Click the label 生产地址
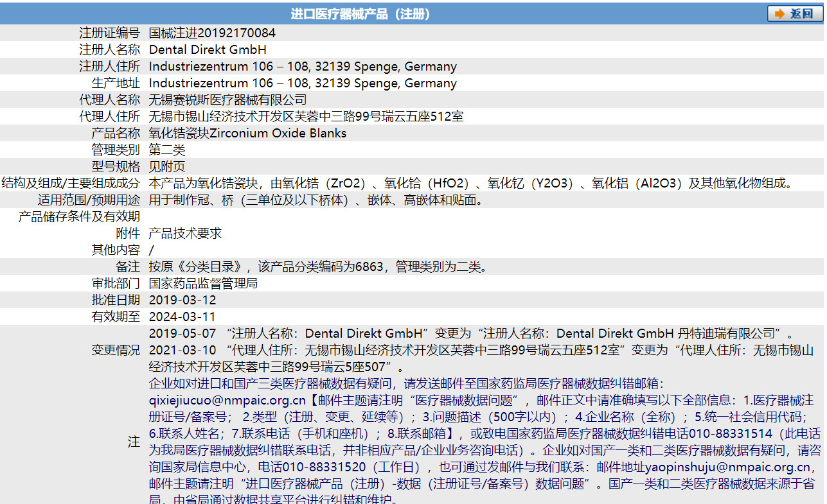827x504 pixels. tap(116, 83)
